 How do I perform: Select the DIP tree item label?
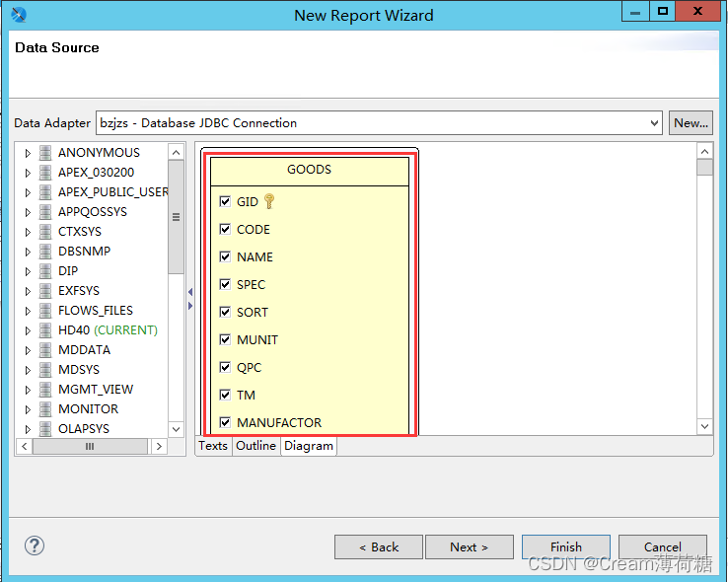coord(68,271)
